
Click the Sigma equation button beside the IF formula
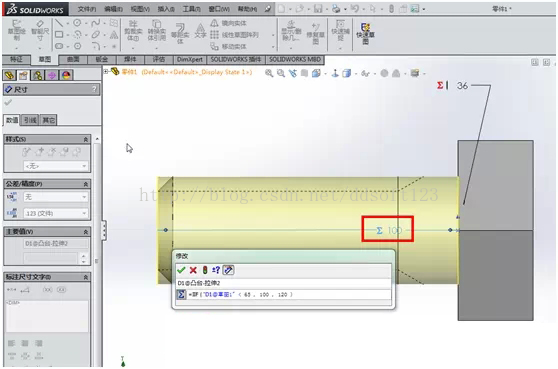(x=181, y=295)
